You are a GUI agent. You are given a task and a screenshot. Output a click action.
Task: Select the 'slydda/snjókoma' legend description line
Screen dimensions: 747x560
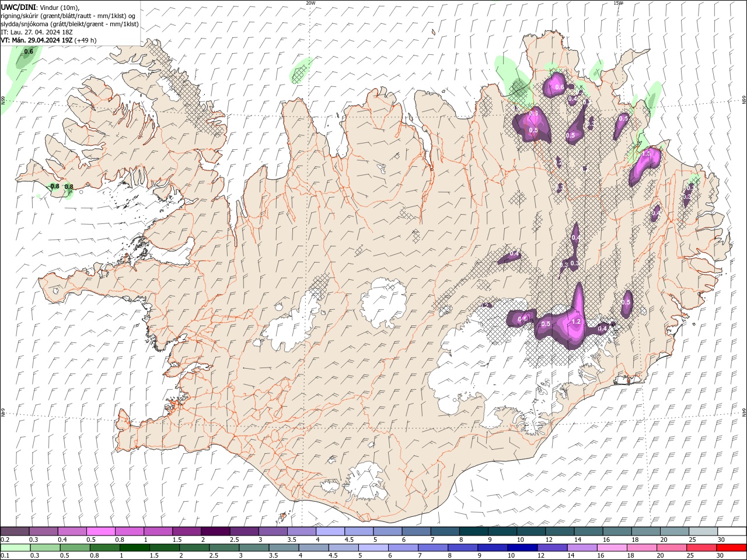[x=70, y=24]
